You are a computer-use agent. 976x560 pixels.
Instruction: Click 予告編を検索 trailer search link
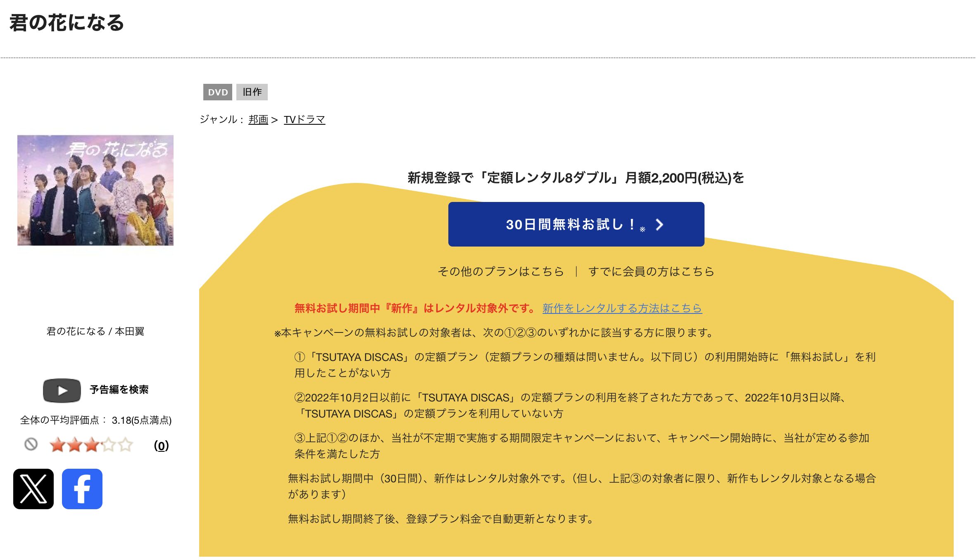click(x=119, y=389)
